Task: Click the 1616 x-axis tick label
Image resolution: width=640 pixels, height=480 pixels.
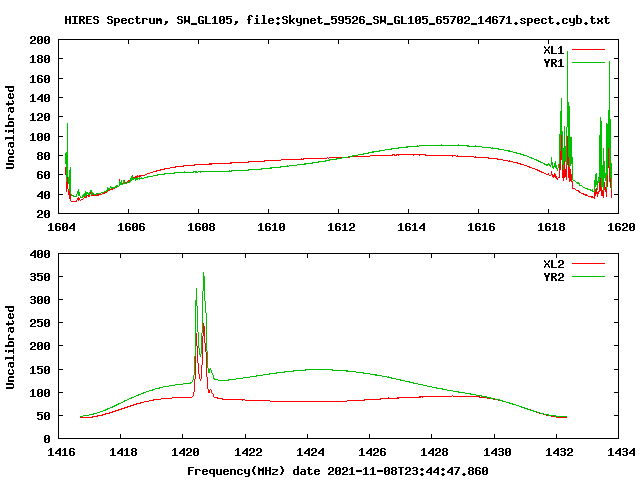Action: pyautogui.click(x=481, y=227)
